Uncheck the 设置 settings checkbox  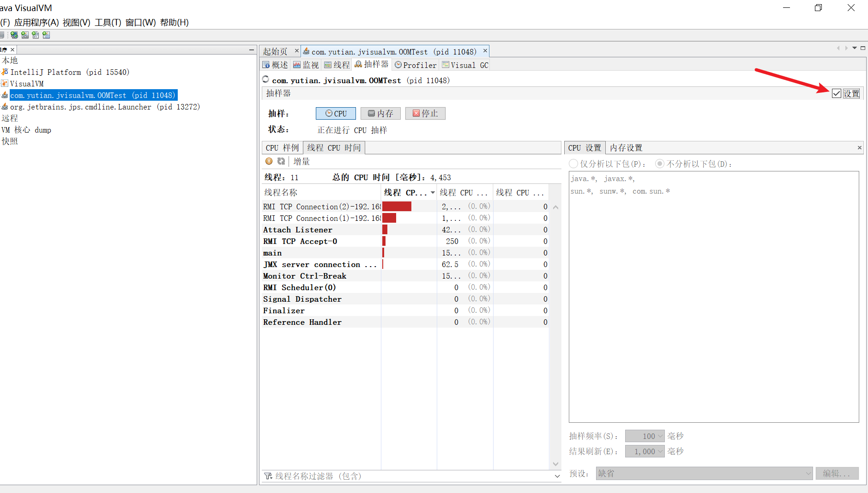[836, 94]
